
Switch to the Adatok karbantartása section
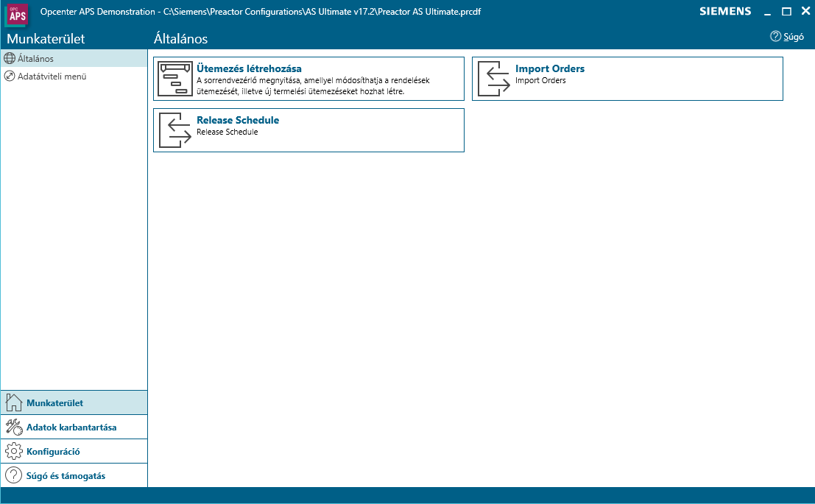(x=71, y=427)
